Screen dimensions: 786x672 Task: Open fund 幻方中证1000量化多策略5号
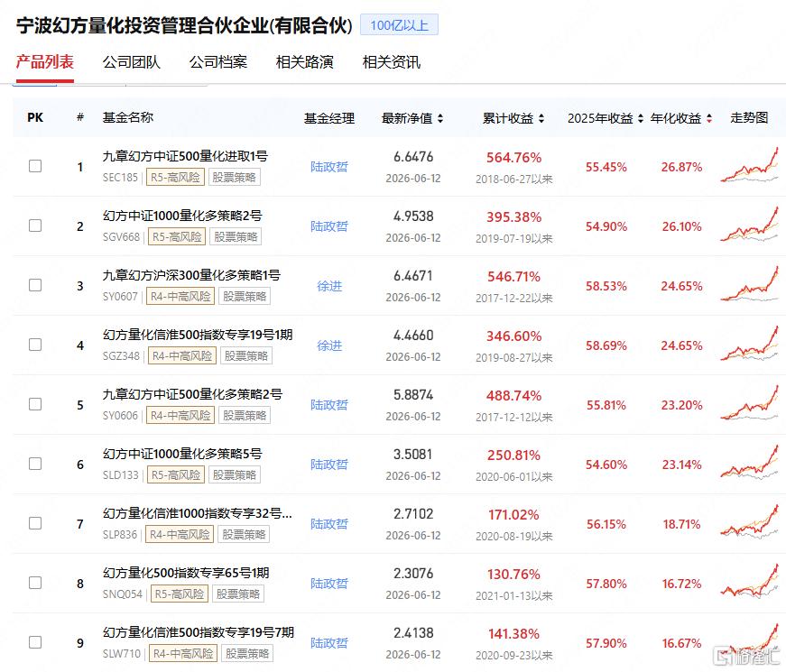click(182, 455)
